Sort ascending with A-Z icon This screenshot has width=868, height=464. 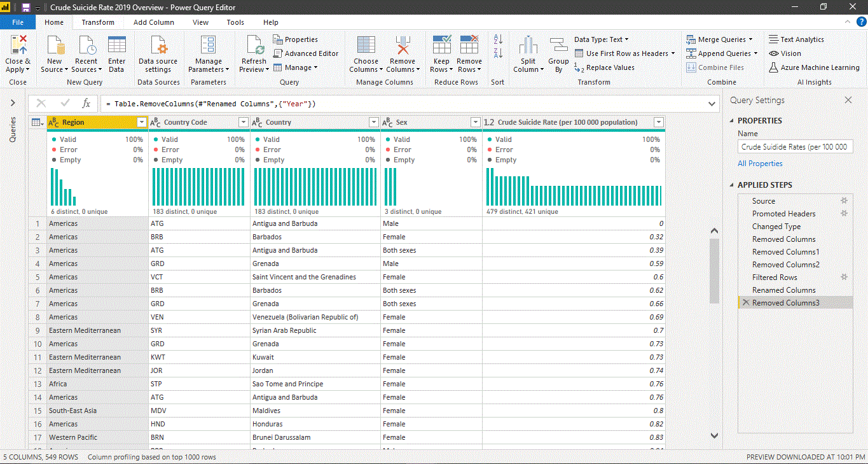pyautogui.click(x=498, y=39)
